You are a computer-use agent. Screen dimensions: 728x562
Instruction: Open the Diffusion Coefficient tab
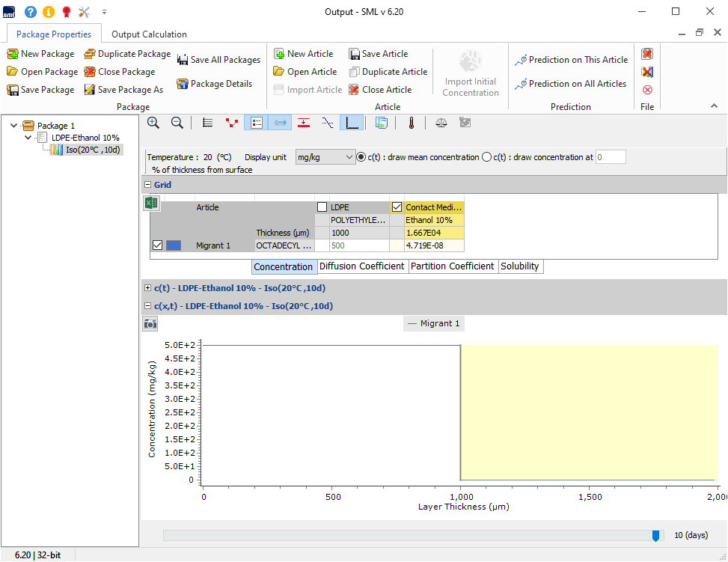[x=362, y=266]
